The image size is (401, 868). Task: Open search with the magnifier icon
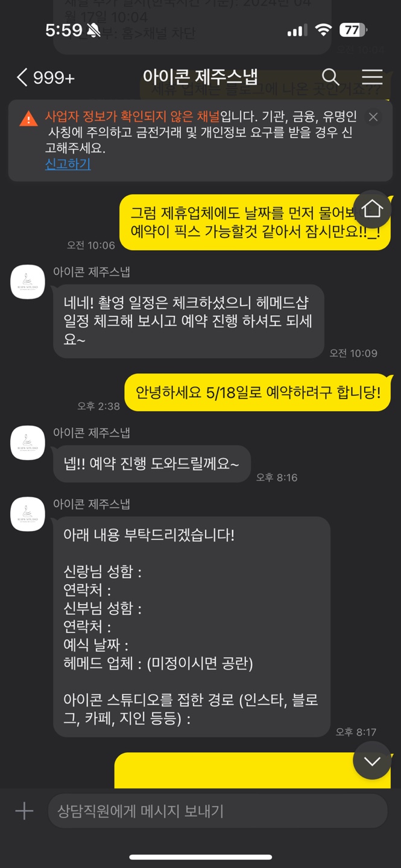click(330, 77)
